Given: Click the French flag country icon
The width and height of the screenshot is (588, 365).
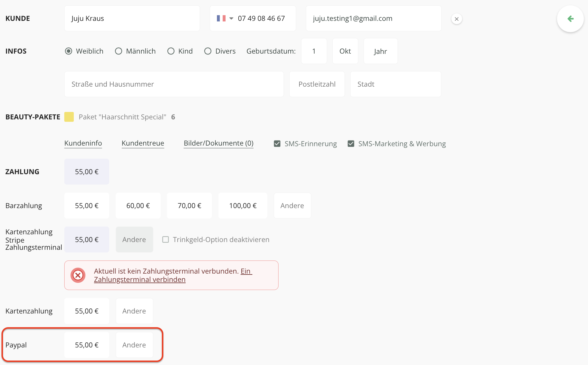Looking at the screenshot, I should (221, 18).
